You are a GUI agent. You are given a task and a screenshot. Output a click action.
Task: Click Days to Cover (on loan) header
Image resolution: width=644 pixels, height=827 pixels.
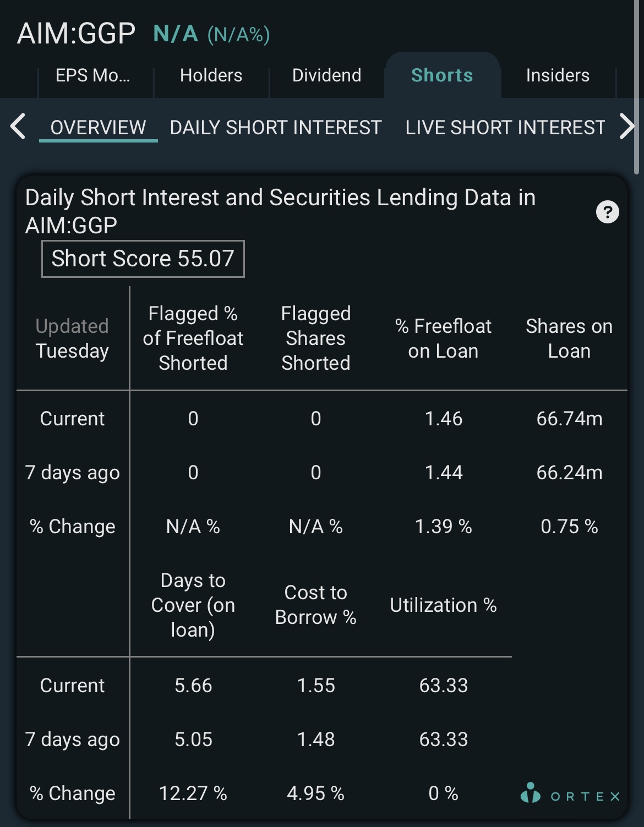click(x=193, y=605)
